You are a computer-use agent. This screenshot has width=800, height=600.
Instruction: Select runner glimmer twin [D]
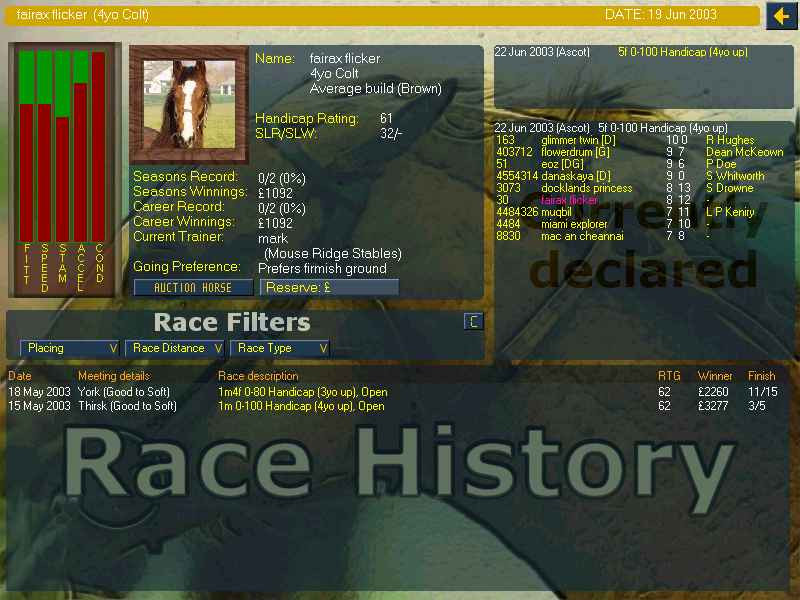[578, 140]
